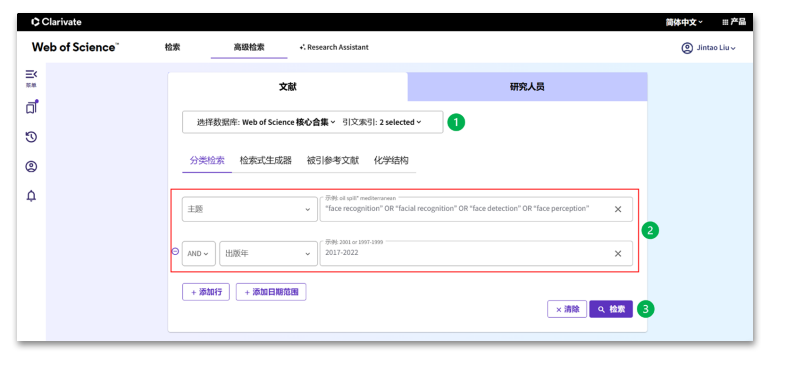Clear the 2017-2022 year field X icon
The image size is (791, 379).
click(x=617, y=253)
